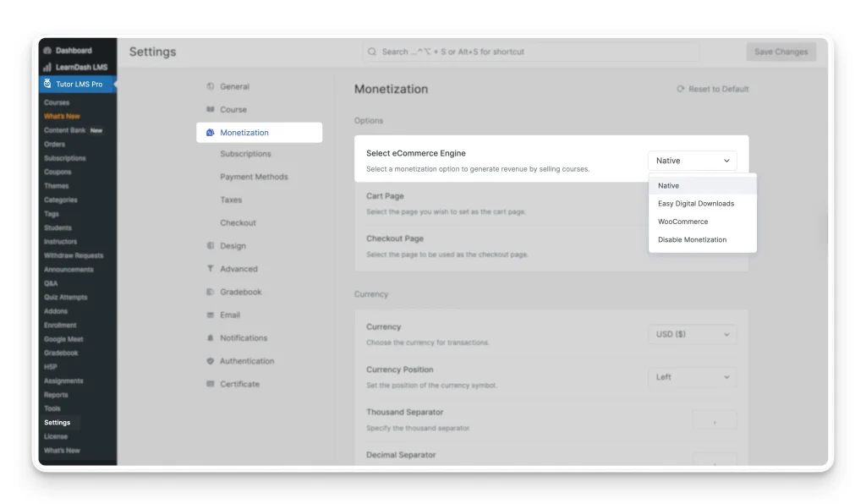The image size is (866, 504).
Task: Open Categories in the sidebar
Action: point(61,200)
